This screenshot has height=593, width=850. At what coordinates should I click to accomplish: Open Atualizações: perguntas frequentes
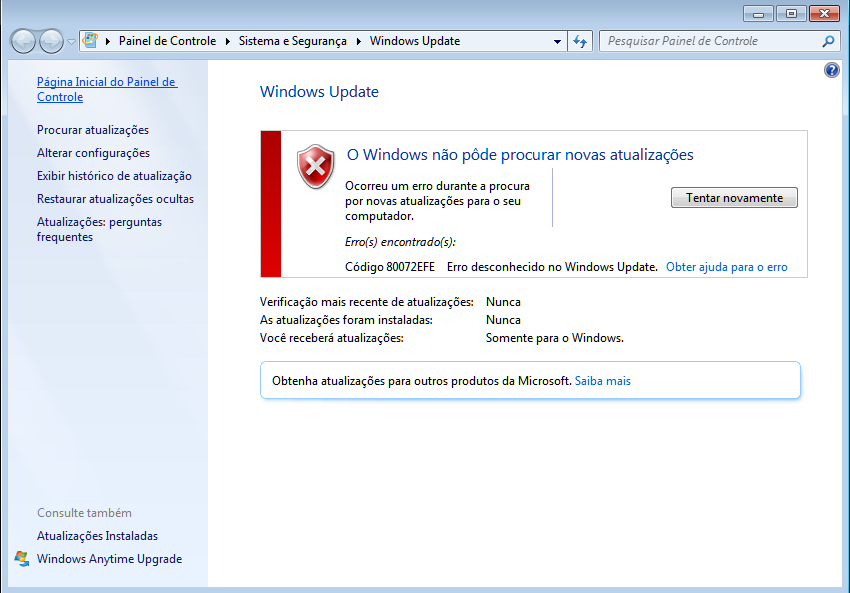pyautogui.click(x=99, y=229)
